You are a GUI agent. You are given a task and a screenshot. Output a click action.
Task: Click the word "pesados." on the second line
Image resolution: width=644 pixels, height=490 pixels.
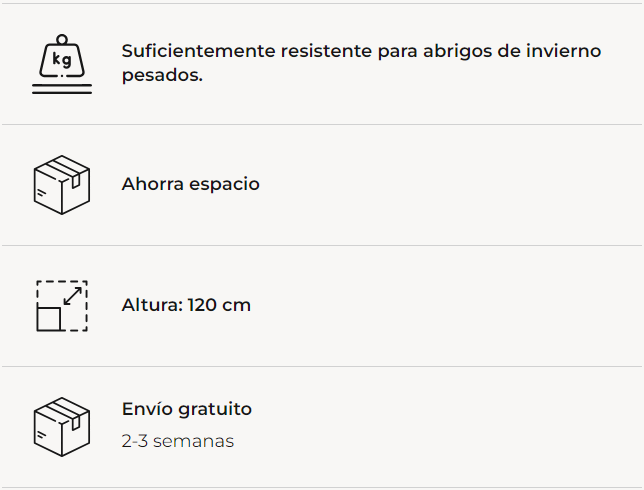[x=162, y=75]
